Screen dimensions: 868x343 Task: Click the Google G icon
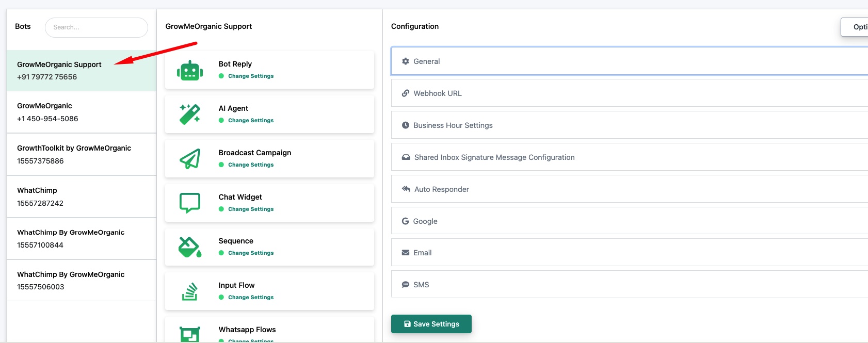pyautogui.click(x=406, y=221)
